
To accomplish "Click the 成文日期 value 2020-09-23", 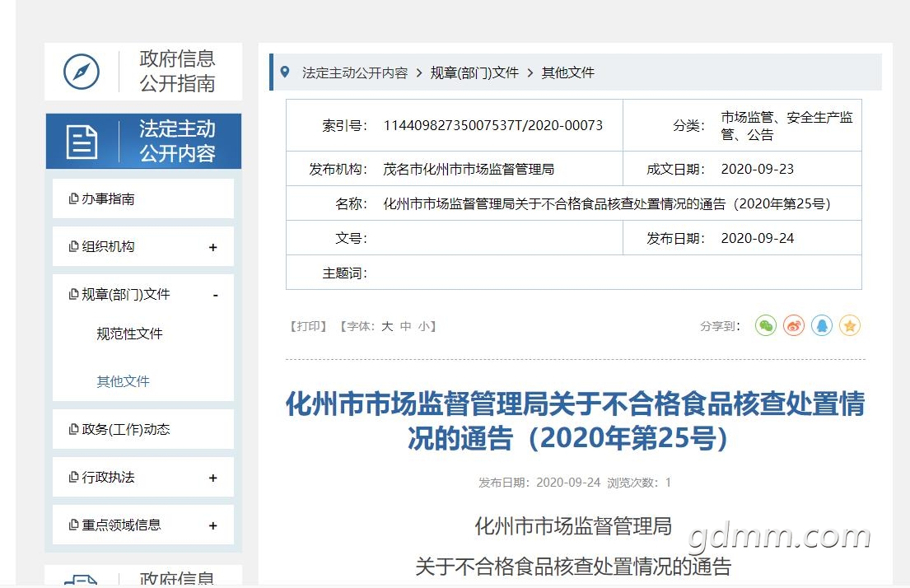I will (758, 169).
